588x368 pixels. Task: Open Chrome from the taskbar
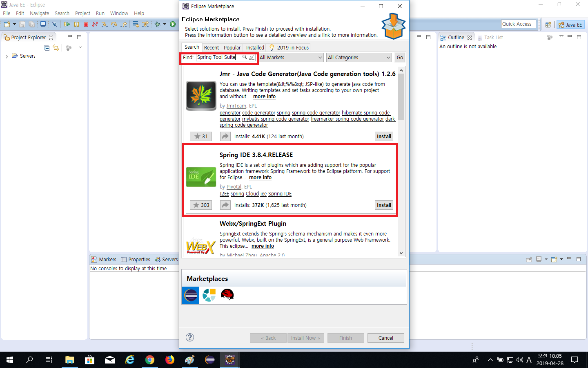pos(150,360)
